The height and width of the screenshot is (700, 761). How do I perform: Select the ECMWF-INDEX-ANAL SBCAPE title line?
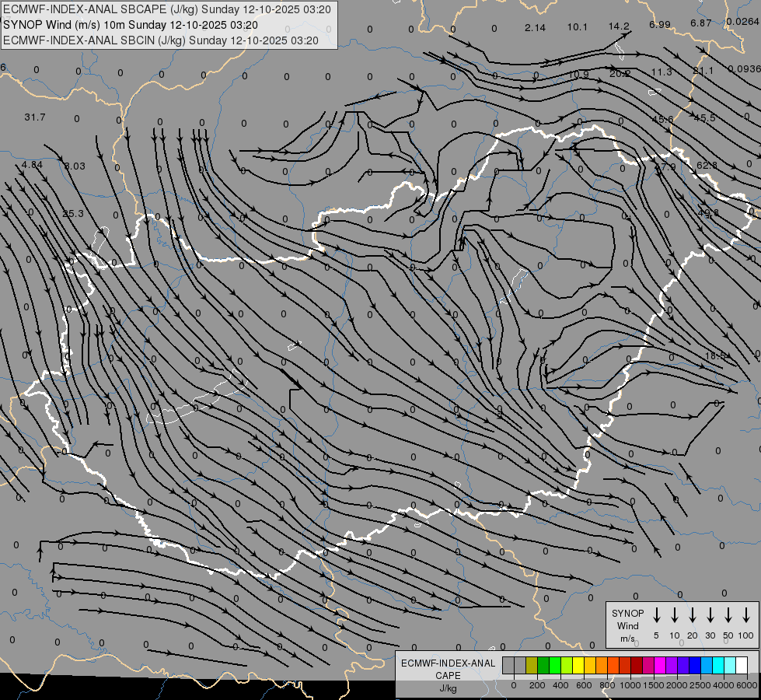[x=167, y=9]
